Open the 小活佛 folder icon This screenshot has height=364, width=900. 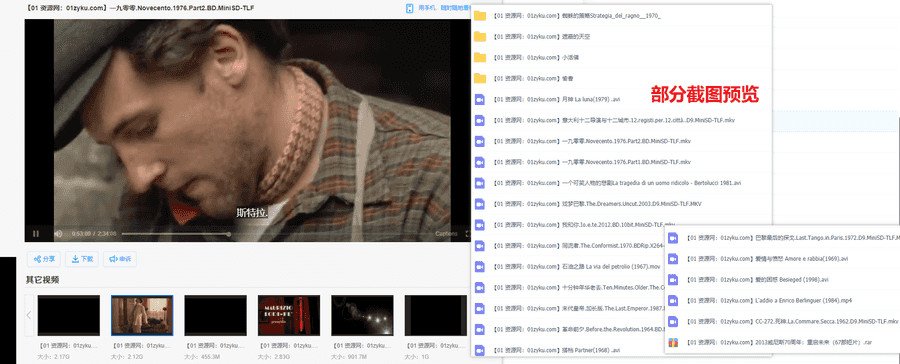(x=480, y=57)
